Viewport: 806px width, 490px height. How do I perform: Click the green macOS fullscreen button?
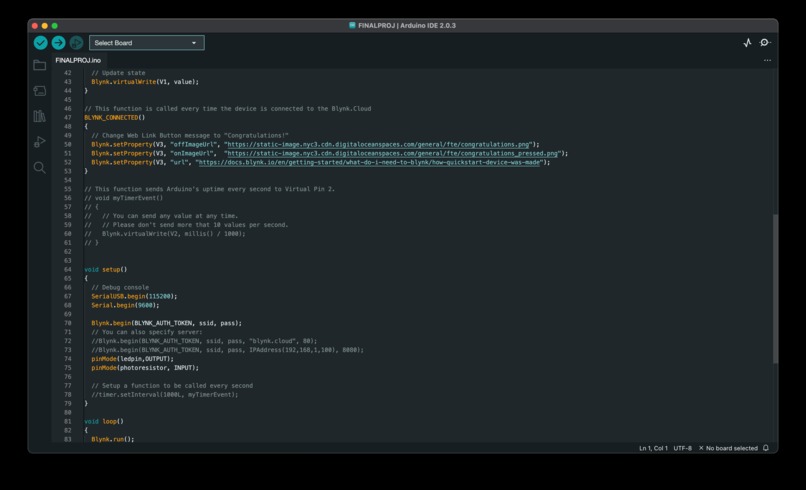point(54,26)
